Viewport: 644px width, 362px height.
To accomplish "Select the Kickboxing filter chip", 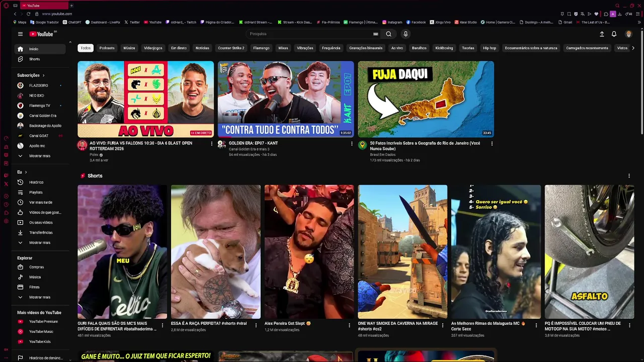I will click(x=444, y=48).
